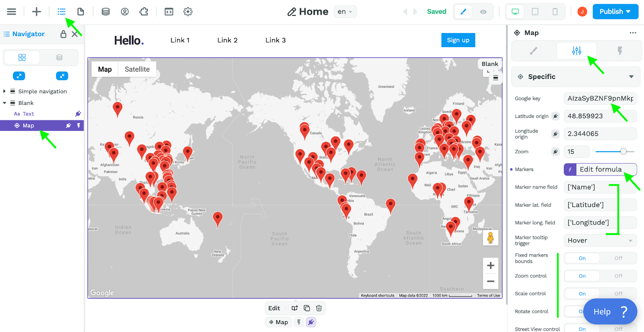Click Edit formula for Markers

click(x=600, y=169)
